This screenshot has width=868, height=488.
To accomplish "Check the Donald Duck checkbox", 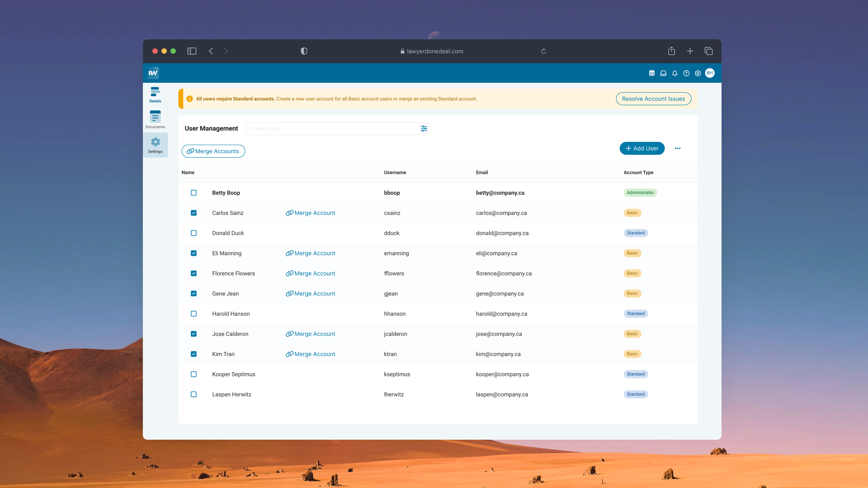I will click(194, 233).
